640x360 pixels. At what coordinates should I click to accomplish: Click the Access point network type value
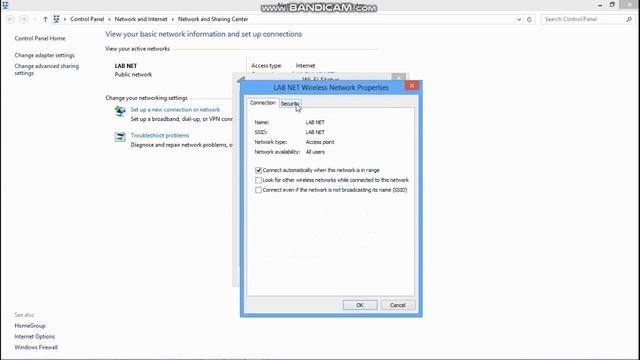tap(320, 142)
